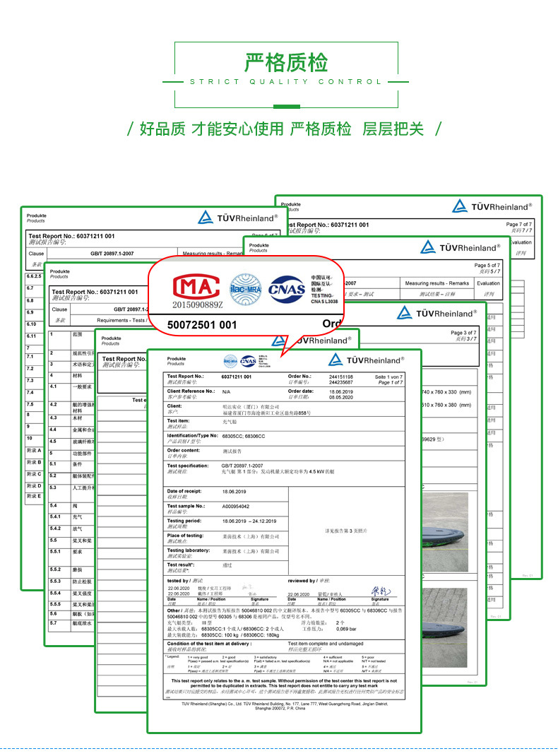Click clause row '4.4 金属和合'
Image resolution: width=558 pixels, height=756 pixels.
[x=71, y=430]
